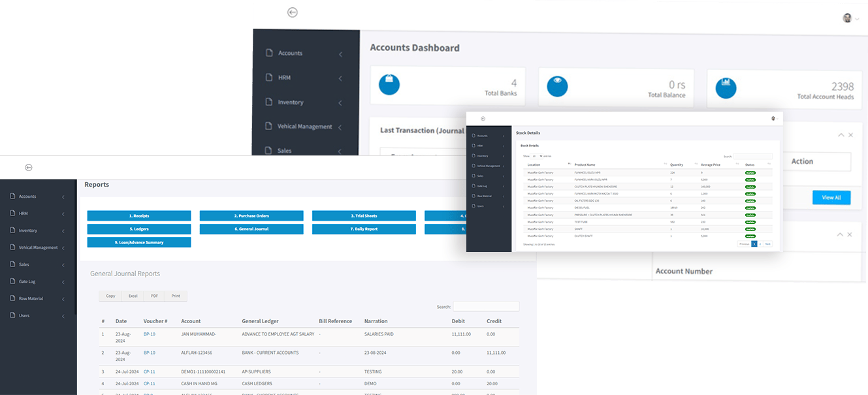Click the chart icon on Total Account Heads card
Image resolution: width=868 pixels, height=395 pixels.
(x=726, y=88)
